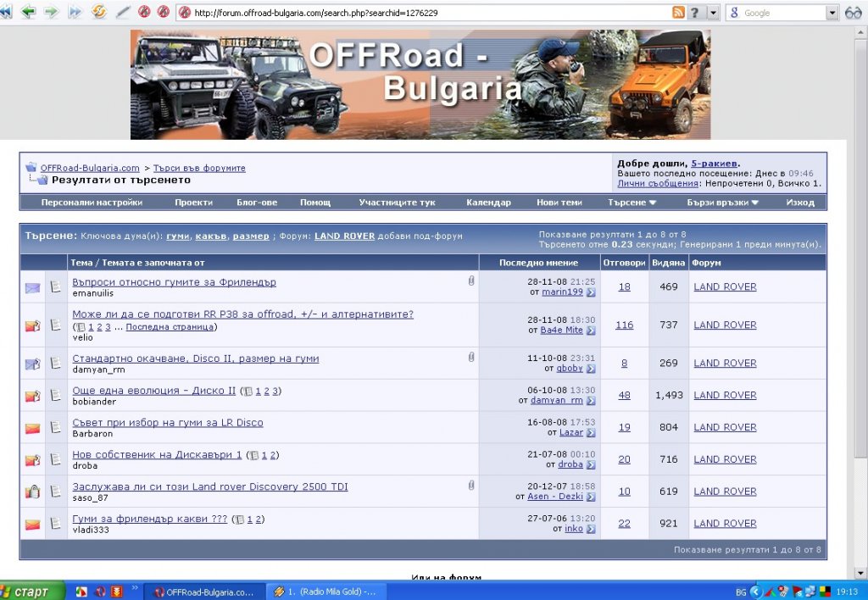Select Календар in the forum navbar
This screenshot has width=868, height=600.
488,203
